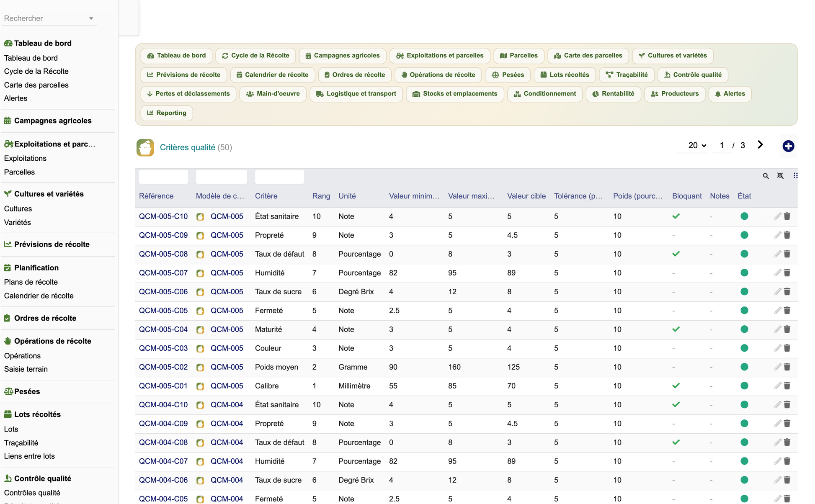815x504 pixels.
Task: Sort by Rang column header
Action: coord(321,196)
